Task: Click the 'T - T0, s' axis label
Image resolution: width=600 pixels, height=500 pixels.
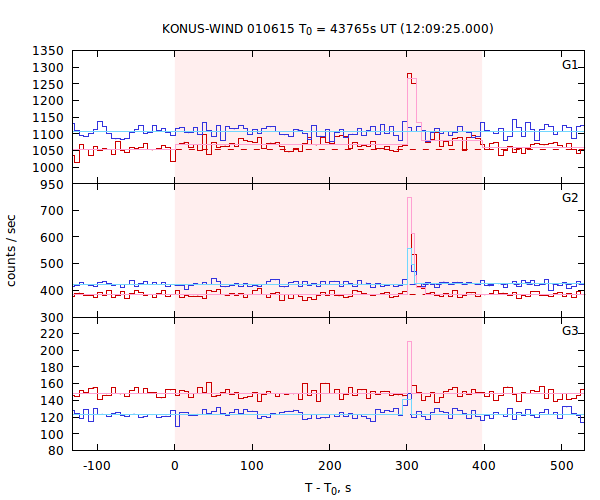Action: click(x=328, y=488)
